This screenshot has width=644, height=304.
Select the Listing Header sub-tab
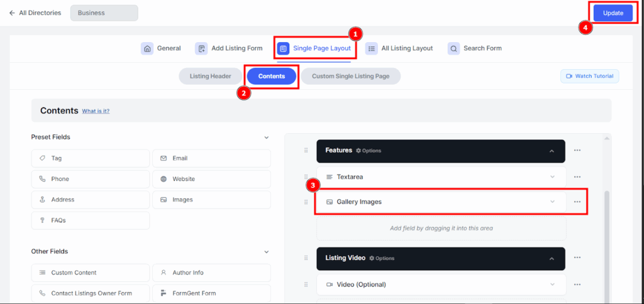(211, 77)
